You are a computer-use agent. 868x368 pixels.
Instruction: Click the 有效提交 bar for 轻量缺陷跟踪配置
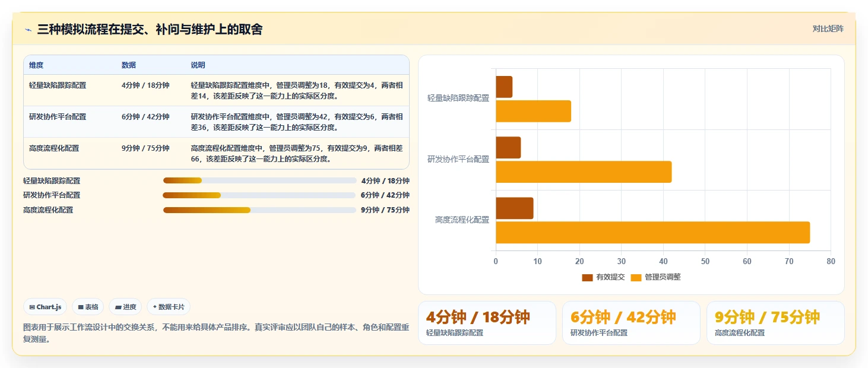504,87
